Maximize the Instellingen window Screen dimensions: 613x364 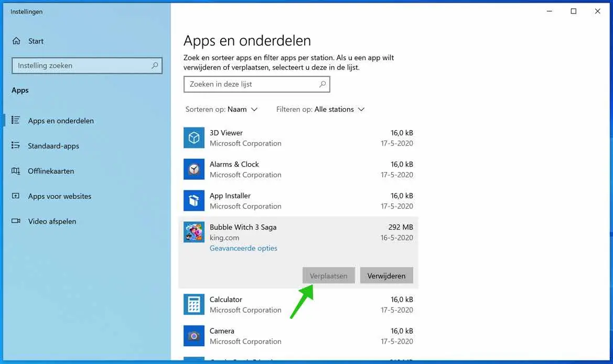point(574,11)
